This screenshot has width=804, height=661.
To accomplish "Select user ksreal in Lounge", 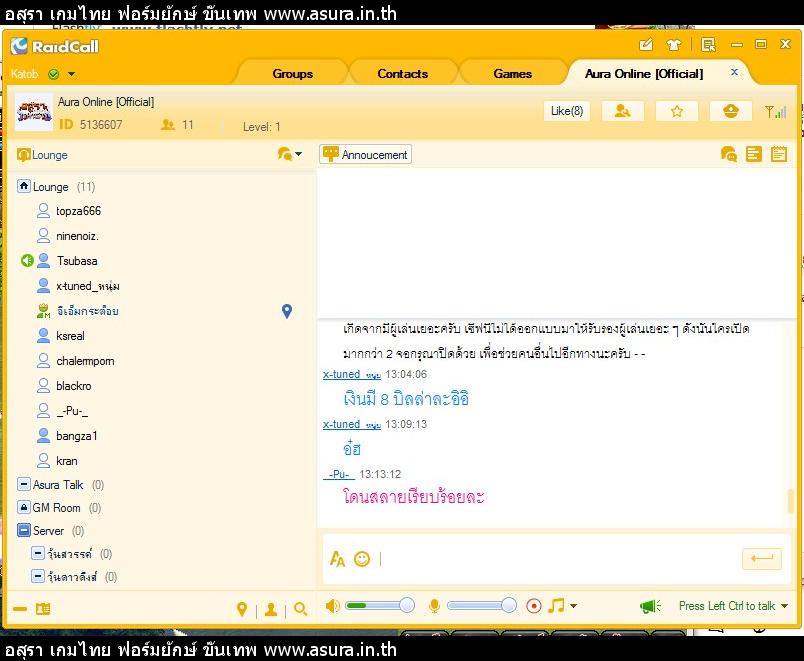I will [70, 336].
